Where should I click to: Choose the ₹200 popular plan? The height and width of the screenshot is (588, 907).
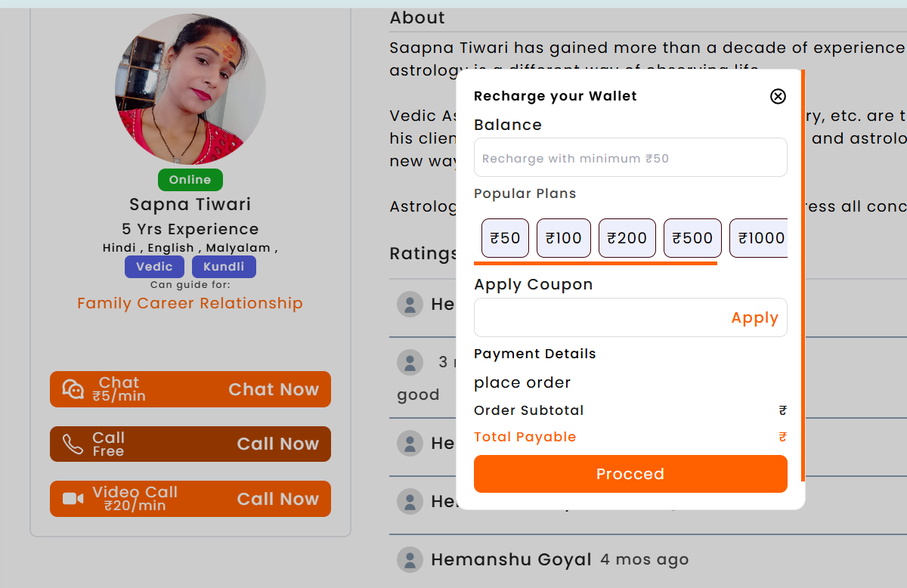[627, 238]
